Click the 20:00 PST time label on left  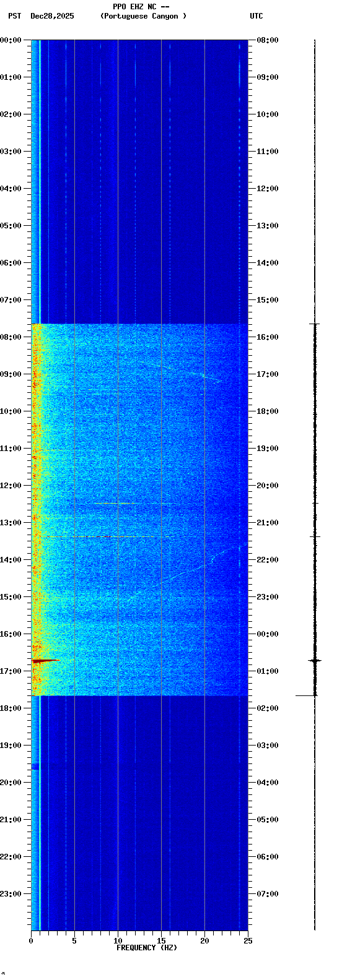pos(11,783)
